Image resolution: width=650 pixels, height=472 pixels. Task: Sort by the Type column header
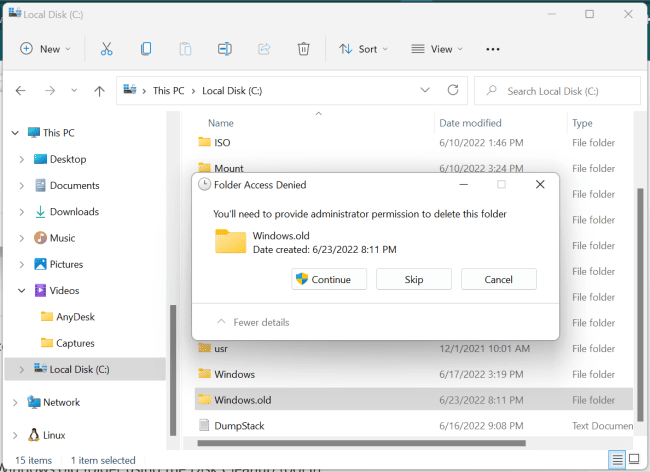click(582, 123)
